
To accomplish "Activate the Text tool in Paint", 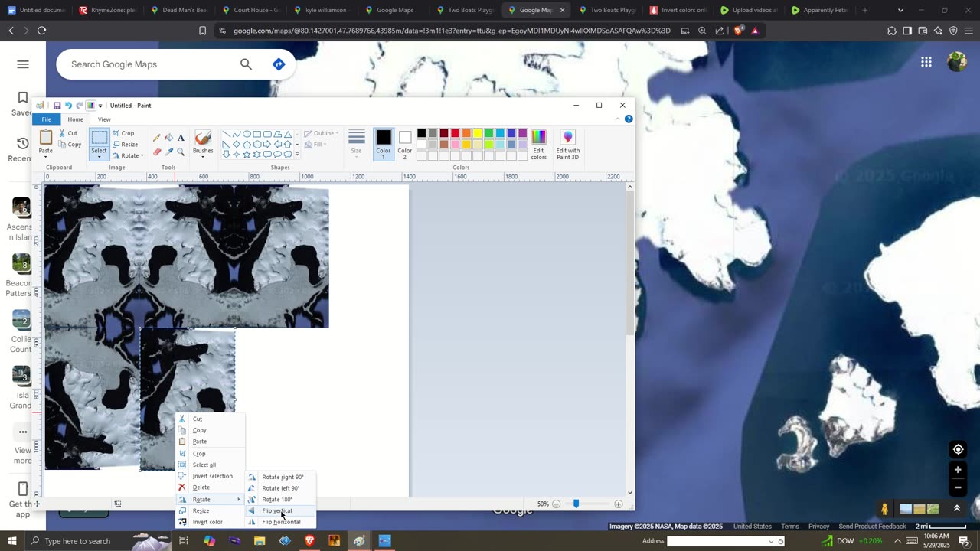I will pyautogui.click(x=181, y=138).
